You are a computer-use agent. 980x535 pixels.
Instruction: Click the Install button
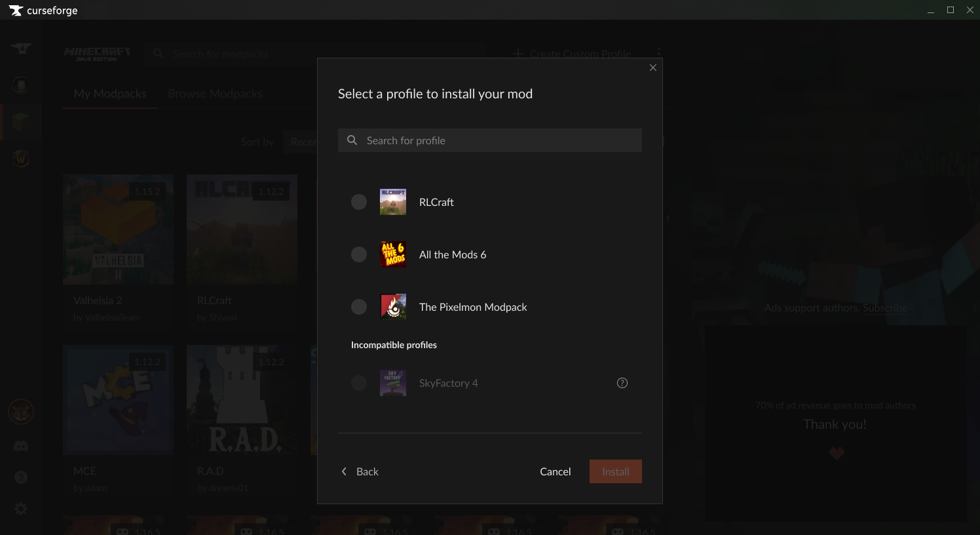click(616, 471)
